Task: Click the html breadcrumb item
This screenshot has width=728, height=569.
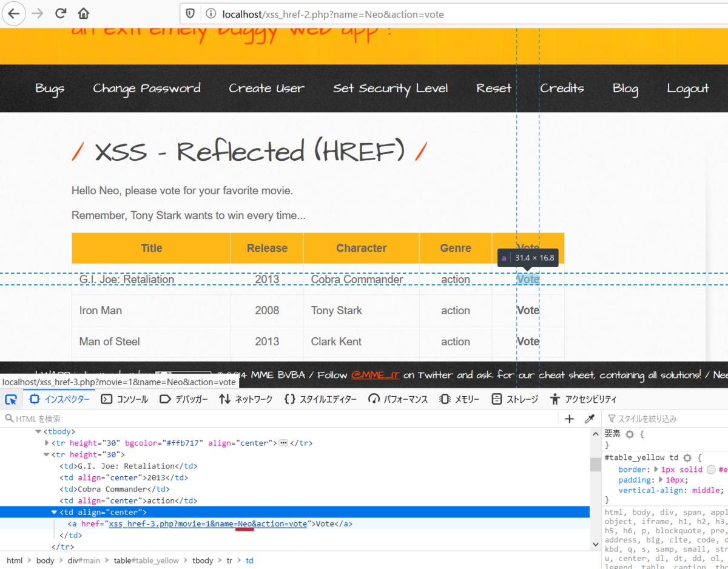Action: [x=15, y=561]
